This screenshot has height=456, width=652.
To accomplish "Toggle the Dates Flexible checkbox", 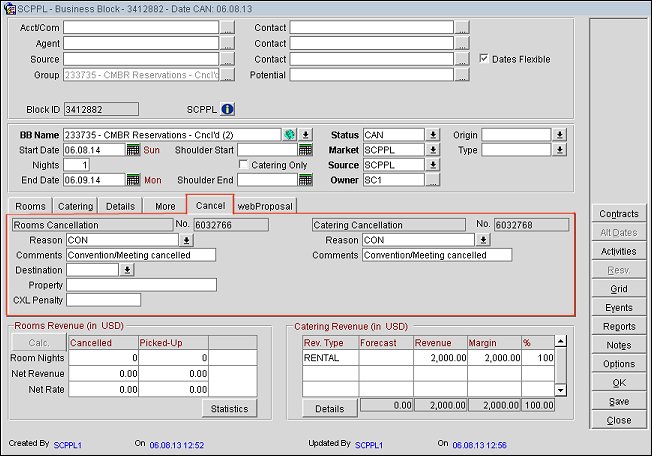I will click(485, 59).
